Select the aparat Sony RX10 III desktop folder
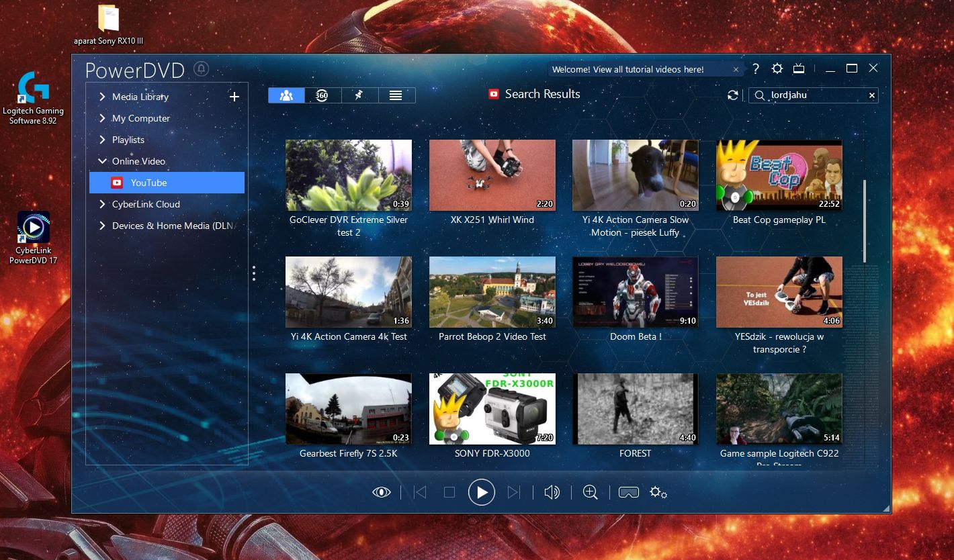Screen dimensions: 954x560 tap(108, 24)
